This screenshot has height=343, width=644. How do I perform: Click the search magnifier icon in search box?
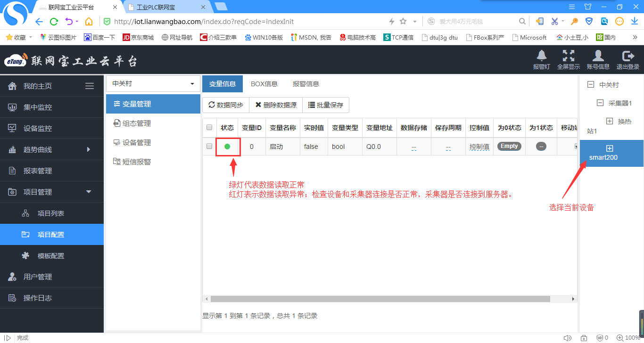[522, 21]
